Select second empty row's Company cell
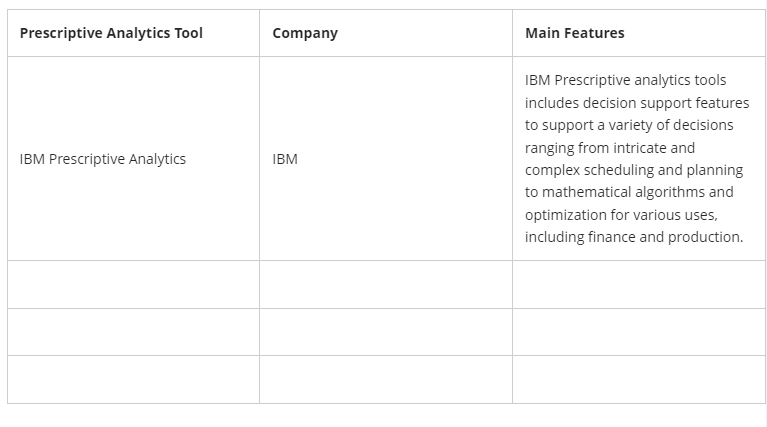The width and height of the screenshot is (767, 427). [x=385, y=332]
